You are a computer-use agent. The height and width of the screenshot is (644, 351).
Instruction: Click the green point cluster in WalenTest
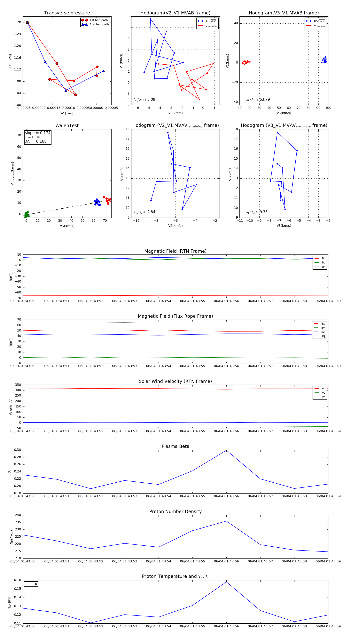pyautogui.click(x=26, y=214)
